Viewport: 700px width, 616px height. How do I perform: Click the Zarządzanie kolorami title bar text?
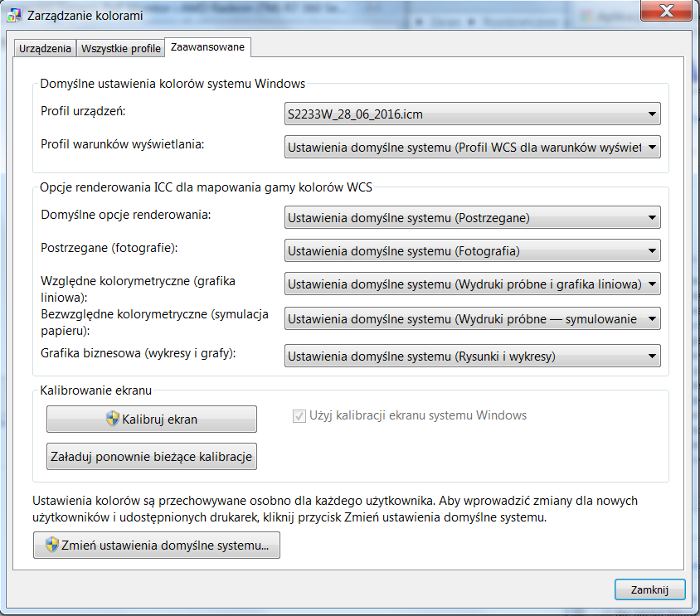[85, 16]
